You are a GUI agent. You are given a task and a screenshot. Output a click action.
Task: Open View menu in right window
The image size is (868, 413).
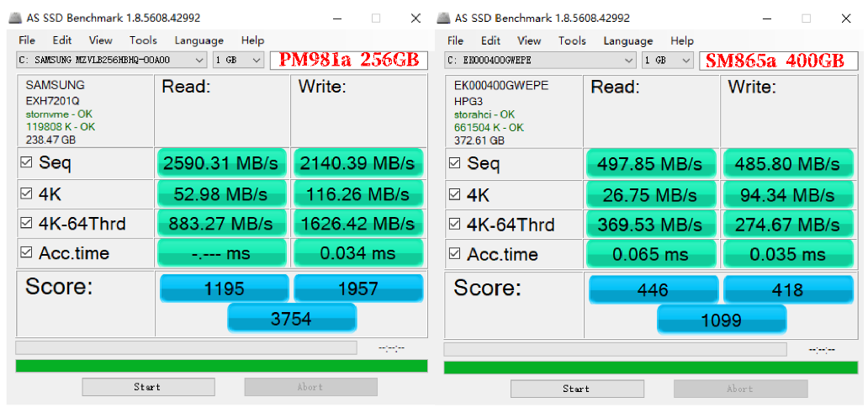529,40
